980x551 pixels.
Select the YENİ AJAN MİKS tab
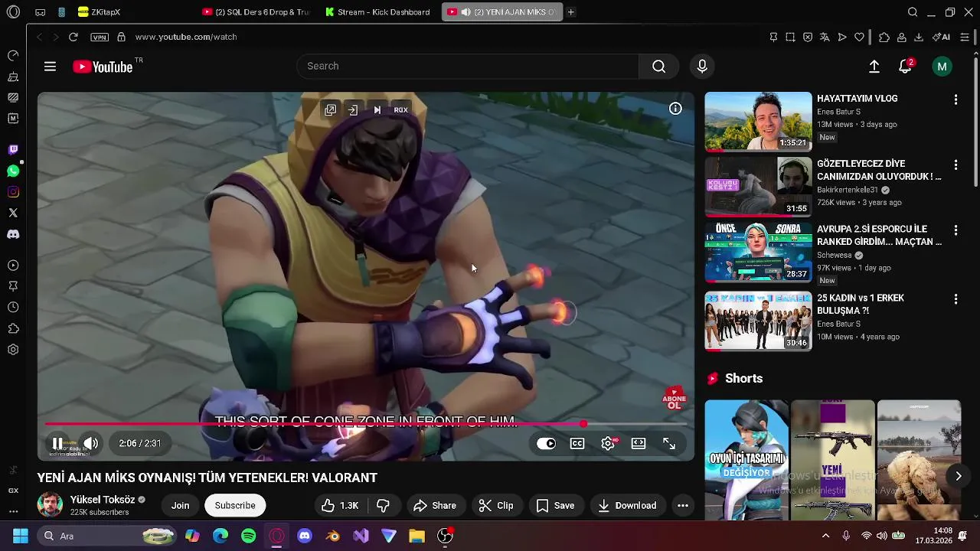501,12
